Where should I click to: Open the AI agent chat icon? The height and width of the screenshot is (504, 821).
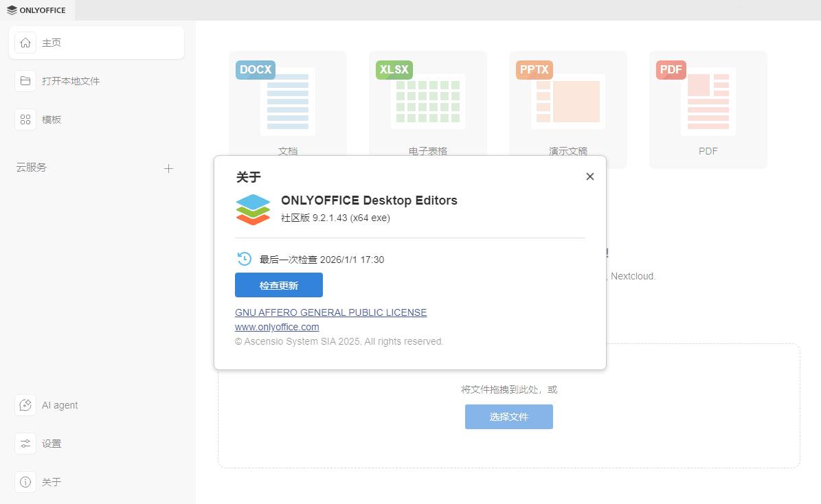pyautogui.click(x=25, y=405)
